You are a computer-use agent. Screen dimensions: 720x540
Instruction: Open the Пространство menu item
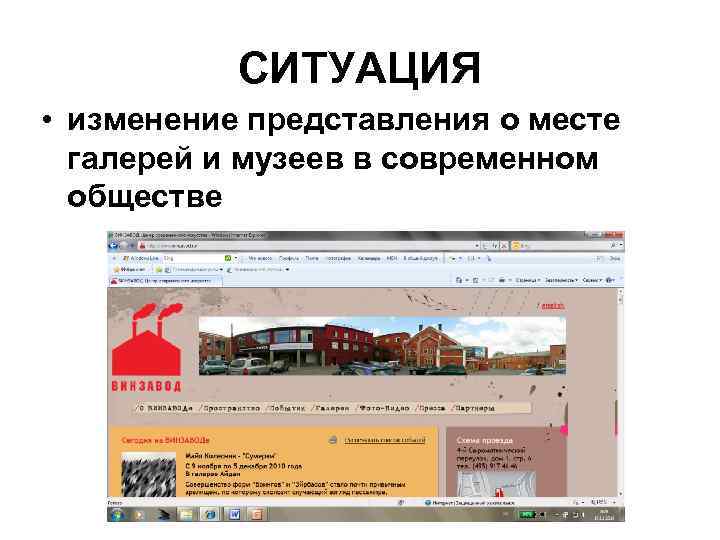pyautogui.click(x=230, y=408)
